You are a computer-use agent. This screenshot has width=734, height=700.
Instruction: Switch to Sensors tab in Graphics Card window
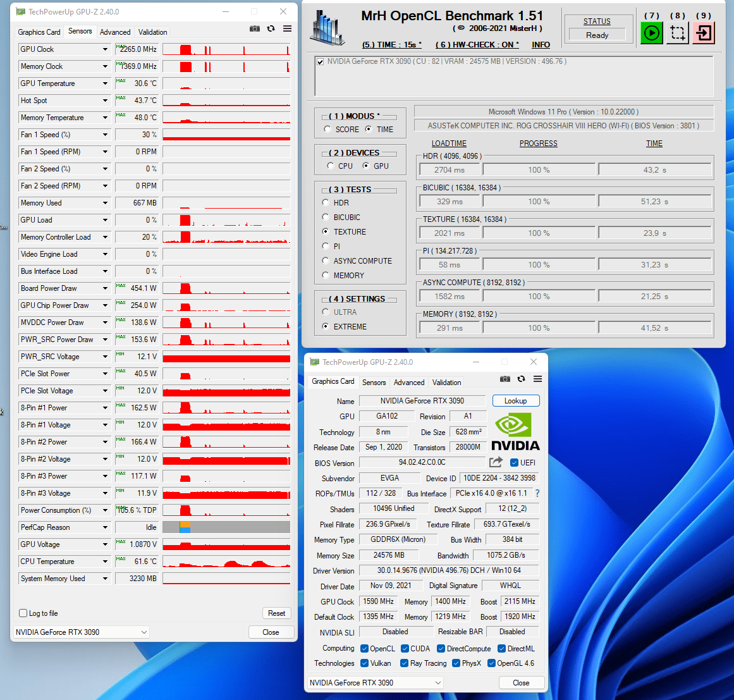pyautogui.click(x=374, y=383)
